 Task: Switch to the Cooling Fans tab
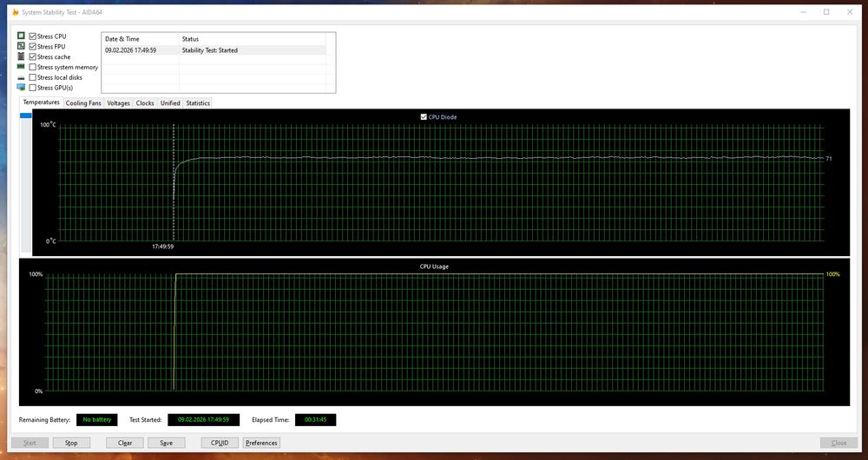click(x=83, y=103)
